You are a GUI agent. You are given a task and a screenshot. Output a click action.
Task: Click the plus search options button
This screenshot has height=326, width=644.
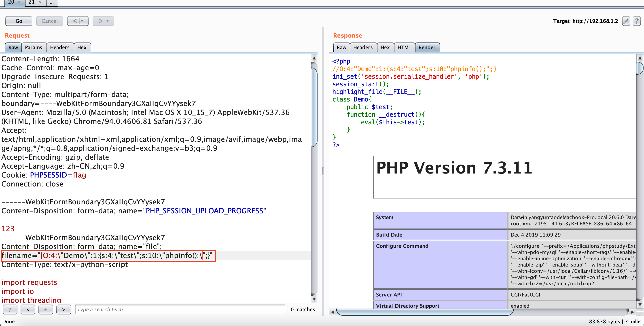46,309
